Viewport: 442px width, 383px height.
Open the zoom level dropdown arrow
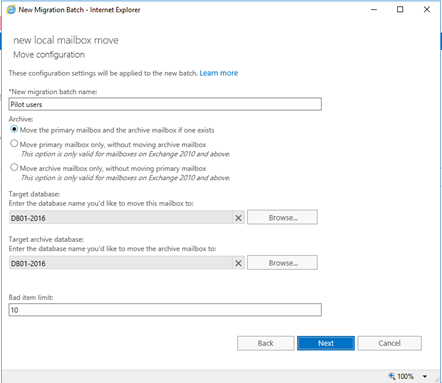[x=425, y=376]
